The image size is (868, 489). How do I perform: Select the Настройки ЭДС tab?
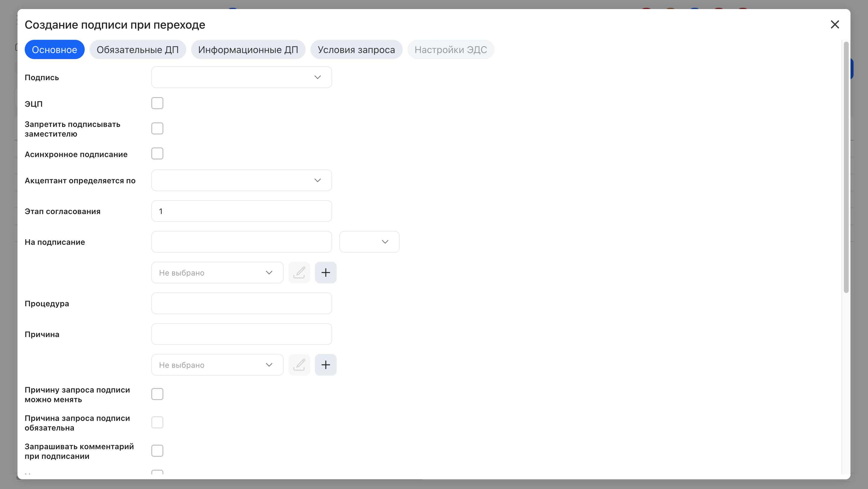pyautogui.click(x=451, y=49)
